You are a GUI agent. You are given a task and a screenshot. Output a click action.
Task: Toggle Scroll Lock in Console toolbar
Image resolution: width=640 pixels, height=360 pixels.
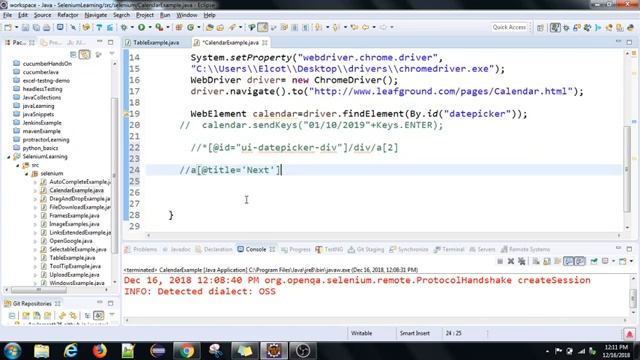coord(547,261)
